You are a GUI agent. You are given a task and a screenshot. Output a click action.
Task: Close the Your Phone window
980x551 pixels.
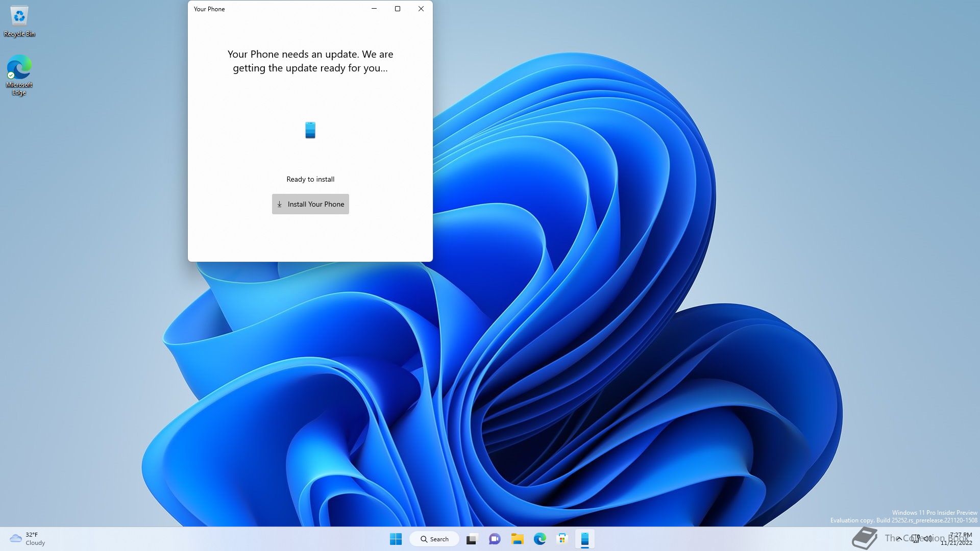pos(421,9)
